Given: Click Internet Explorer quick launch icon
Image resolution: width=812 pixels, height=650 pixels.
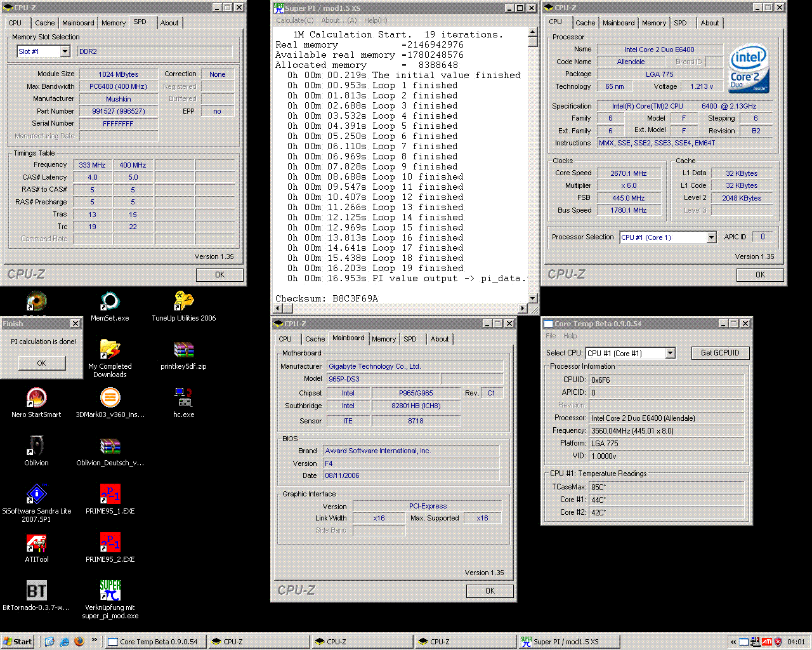Looking at the screenshot, I should tap(65, 642).
